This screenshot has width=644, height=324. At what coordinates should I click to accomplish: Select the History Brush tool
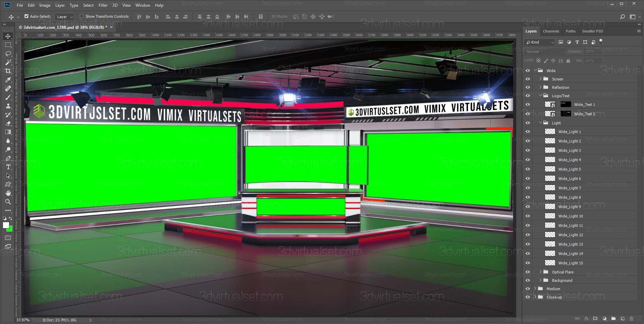(x=8, y=115)
